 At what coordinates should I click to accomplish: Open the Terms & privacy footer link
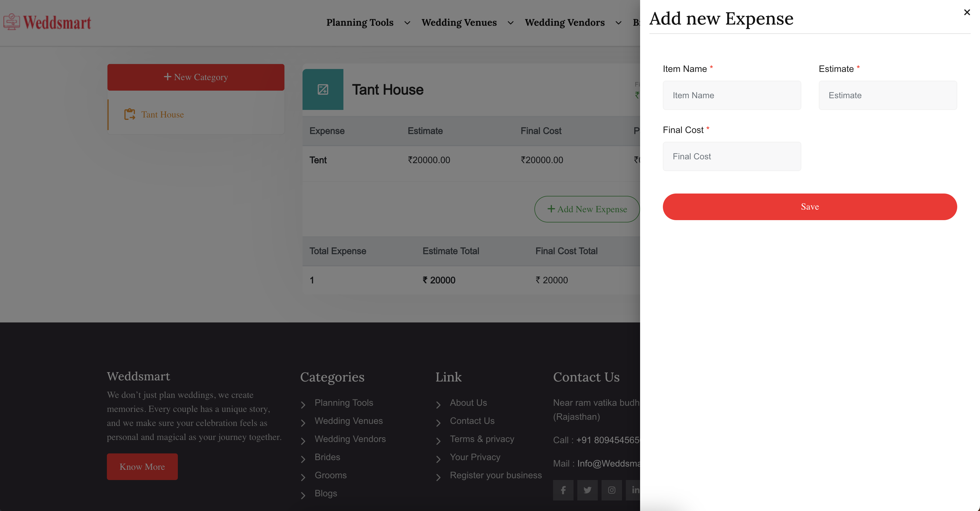[x=482, y=439]
